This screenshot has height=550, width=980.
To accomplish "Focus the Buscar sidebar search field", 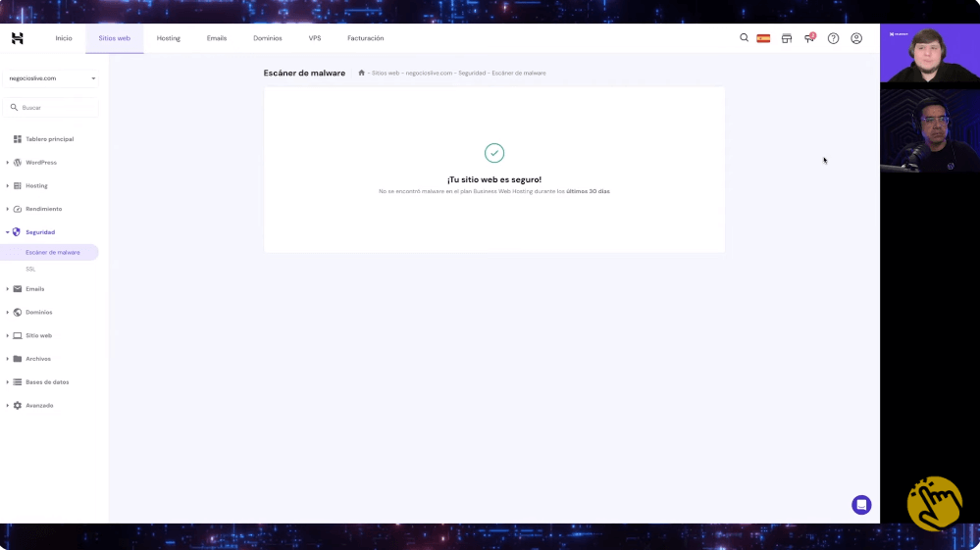I will [51, 108].
